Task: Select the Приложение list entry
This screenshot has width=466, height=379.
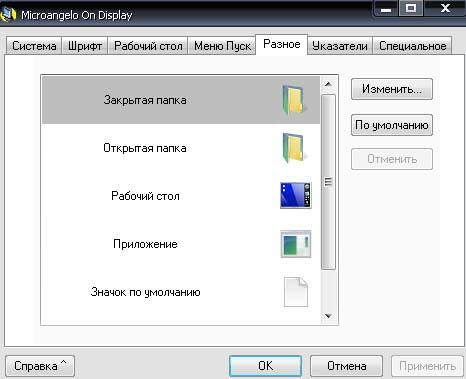Action: pos(181,244)
